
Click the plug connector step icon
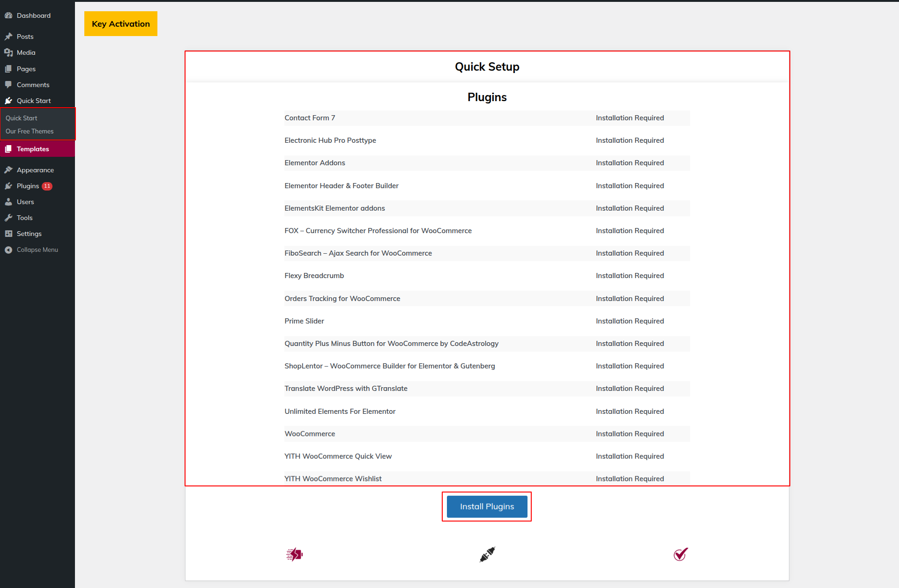point(487,554)
